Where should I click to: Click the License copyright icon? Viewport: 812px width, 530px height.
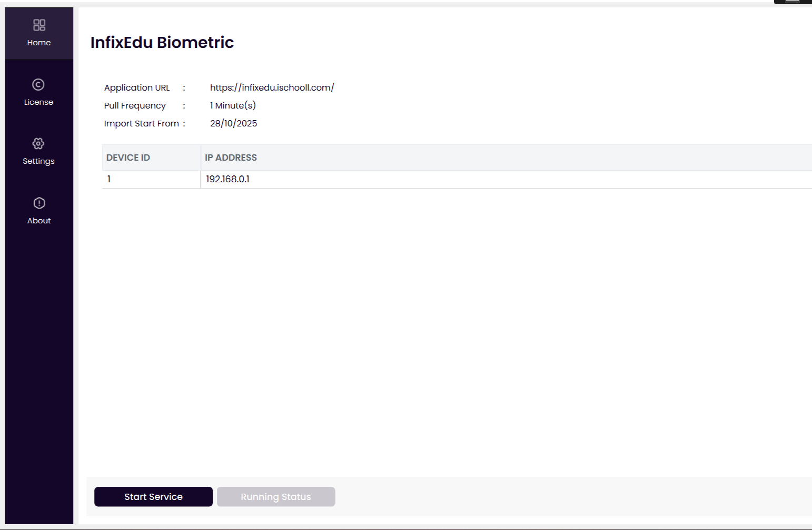pos(38,84)
